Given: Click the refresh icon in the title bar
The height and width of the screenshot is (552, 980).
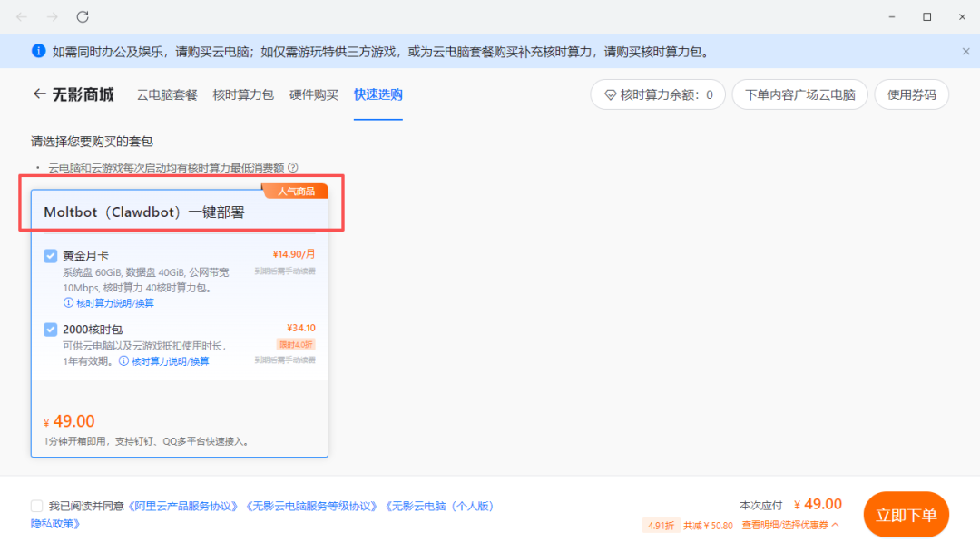Looking at the screenshot, I should [x=83, y=16].
